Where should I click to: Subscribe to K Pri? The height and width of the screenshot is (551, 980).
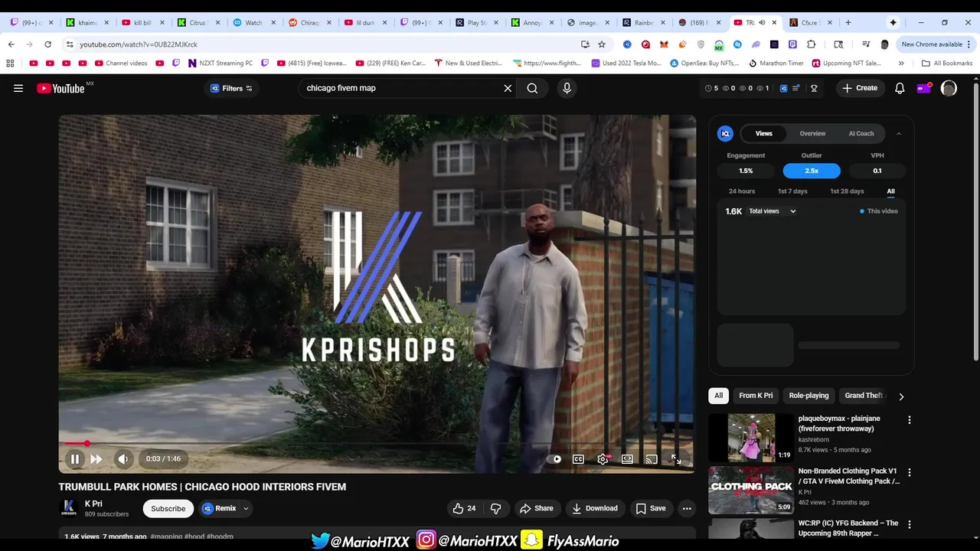click(x=168, y=508)
